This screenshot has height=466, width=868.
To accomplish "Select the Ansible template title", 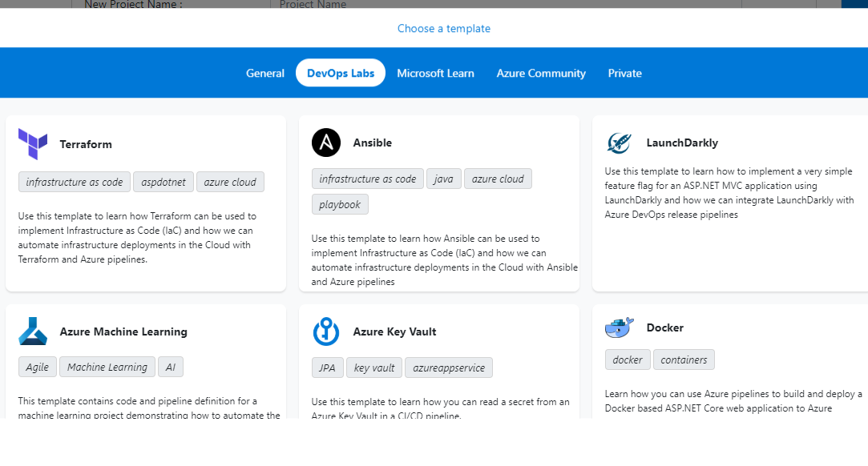I will [373, 143].
